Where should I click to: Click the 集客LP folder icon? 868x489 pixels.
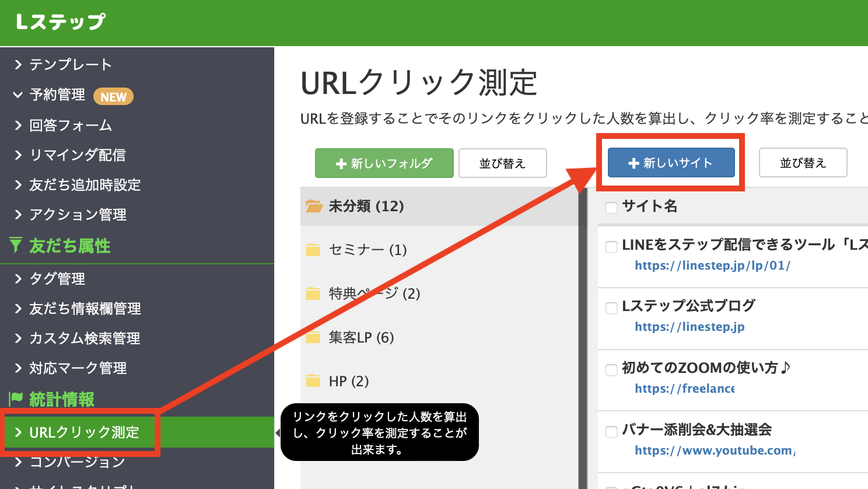click(313, 337)
